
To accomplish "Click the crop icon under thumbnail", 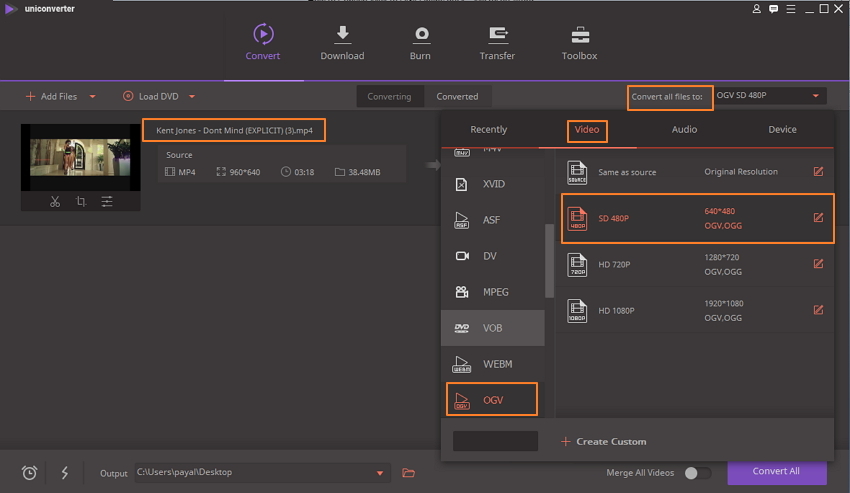I will pos(81,202).
